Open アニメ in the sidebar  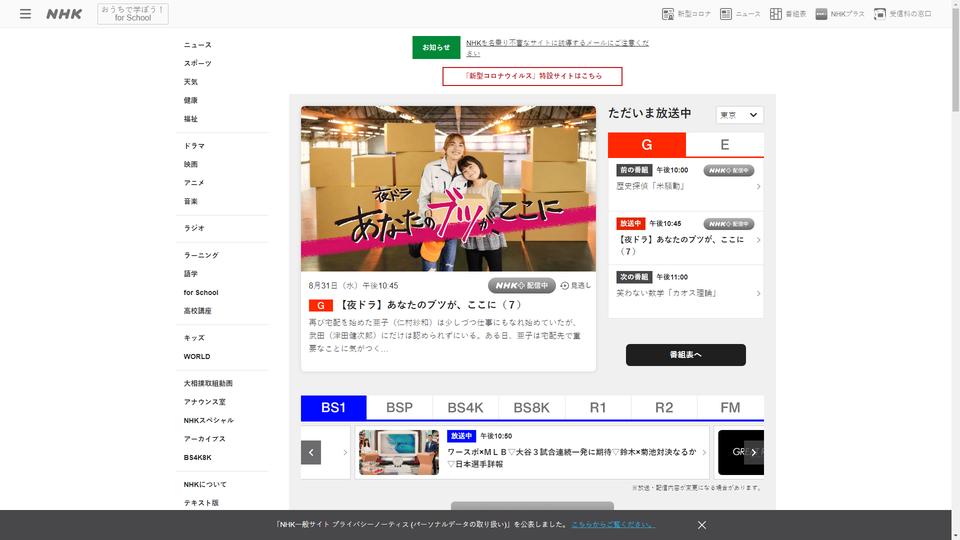point(194,182)
